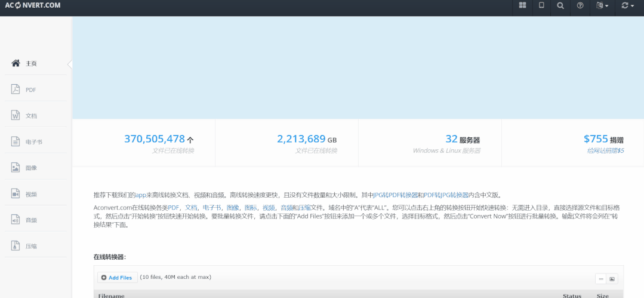644x298 pixels.
Task: Open the PDF转JPG转换器 link
Action: click(446, 195)
